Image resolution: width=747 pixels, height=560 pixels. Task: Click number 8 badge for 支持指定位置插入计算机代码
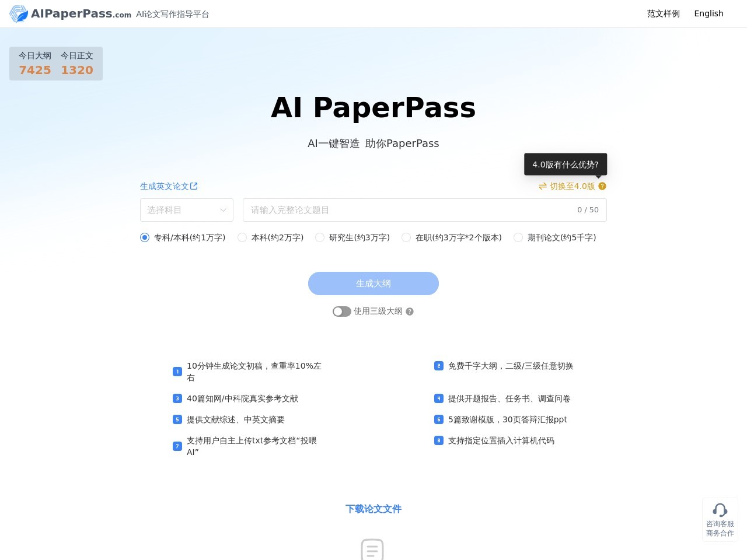[x=439, y=440]
